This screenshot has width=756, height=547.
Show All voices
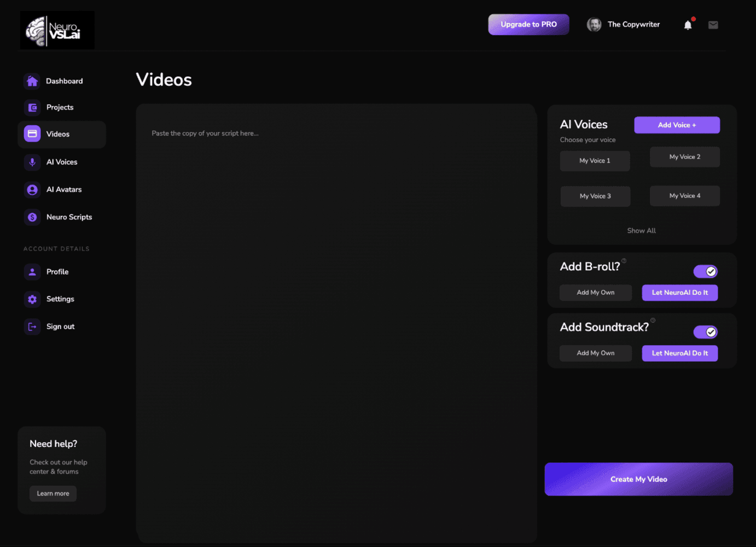641,231
